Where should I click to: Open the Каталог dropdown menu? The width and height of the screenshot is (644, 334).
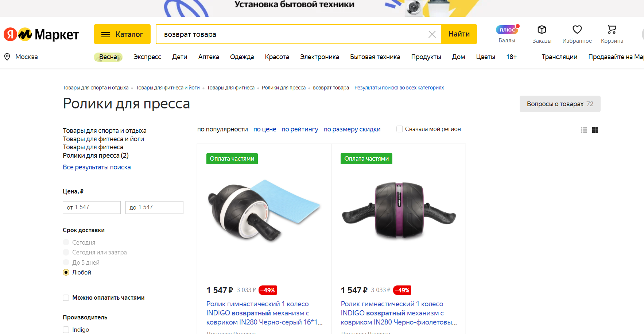(x=122, y=34)
